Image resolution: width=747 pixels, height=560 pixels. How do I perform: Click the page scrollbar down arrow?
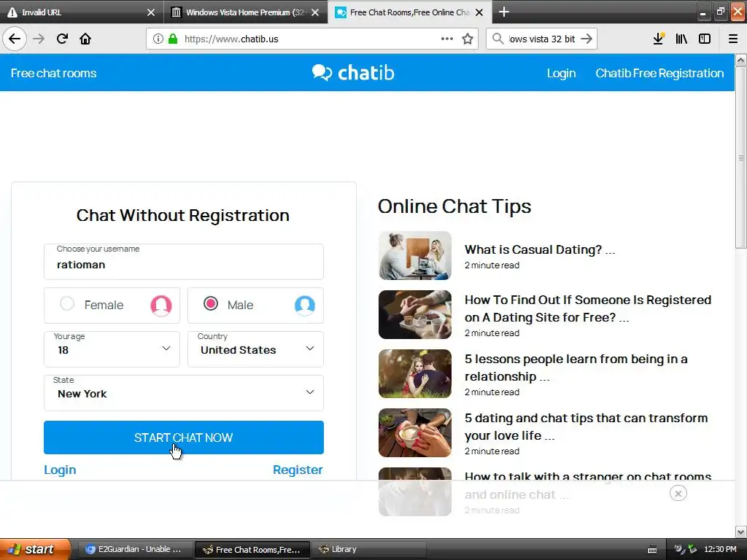click(x=741, y=532)
